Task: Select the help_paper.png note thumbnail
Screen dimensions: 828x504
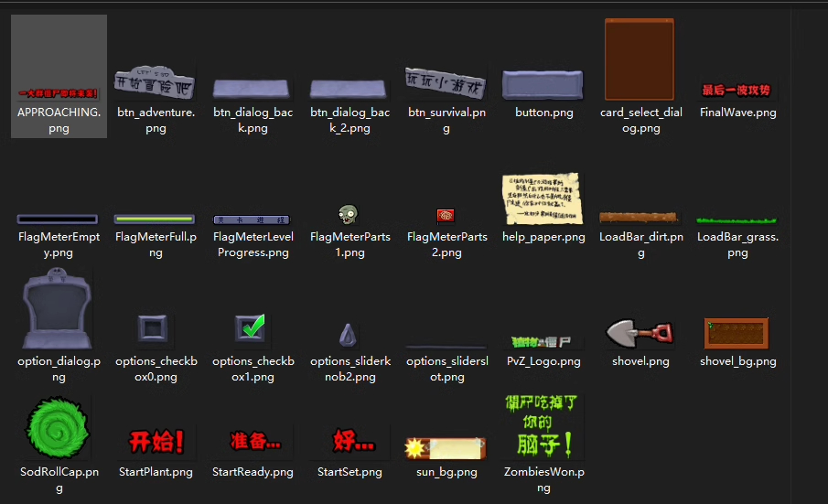Action: [x=543, y=198]
